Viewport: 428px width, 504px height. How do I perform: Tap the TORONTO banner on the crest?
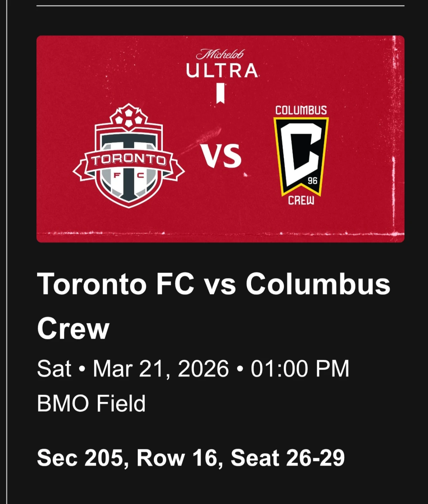[x=129, y=160]
